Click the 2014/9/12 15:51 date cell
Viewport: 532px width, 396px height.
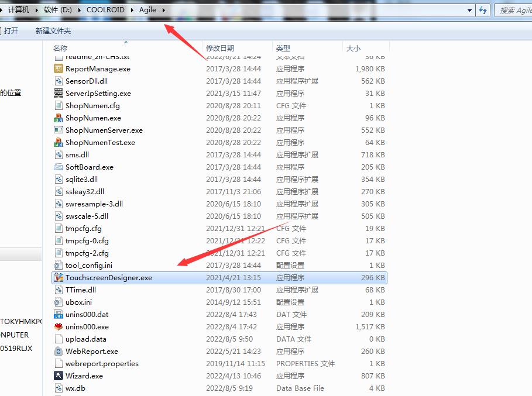pyautogui.click(x=234, y=302)
